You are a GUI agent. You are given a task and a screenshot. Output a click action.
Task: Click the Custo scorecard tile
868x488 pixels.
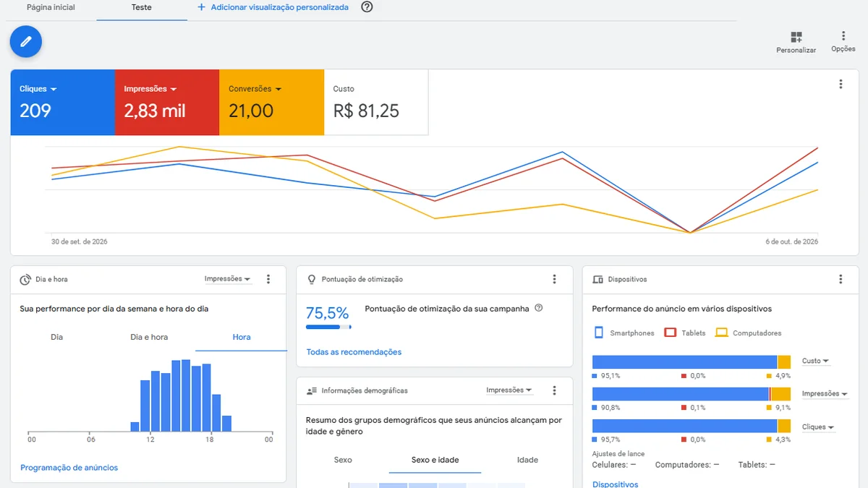pyautogui.click(x=376, y=102)
